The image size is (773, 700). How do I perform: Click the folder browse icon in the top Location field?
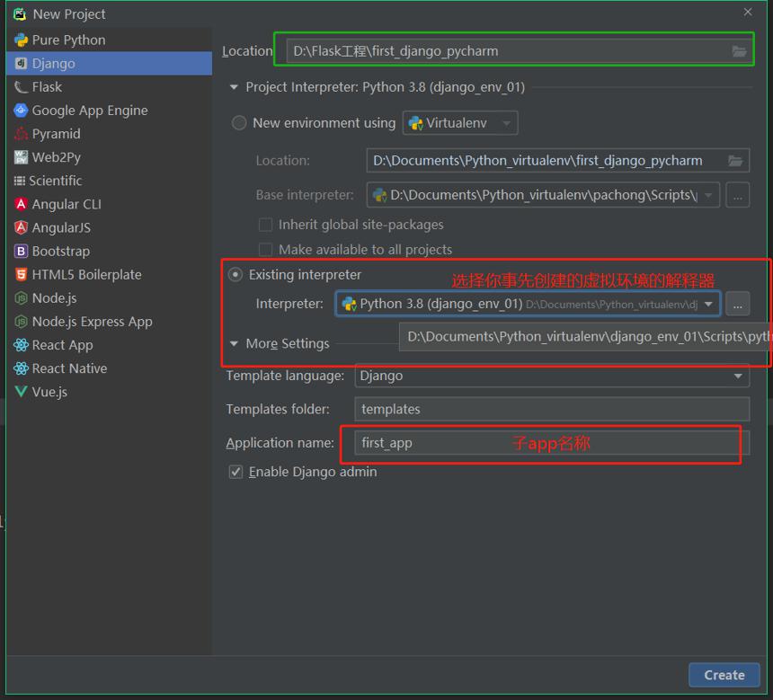739,51
